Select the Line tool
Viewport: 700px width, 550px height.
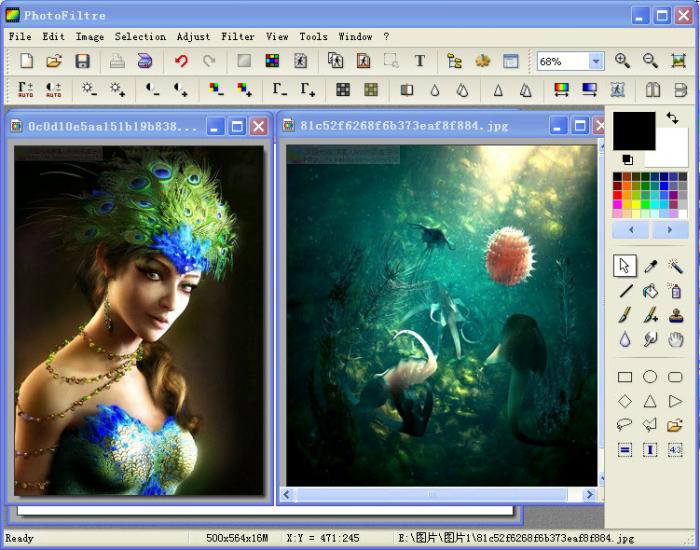click(x=625, y=292)
